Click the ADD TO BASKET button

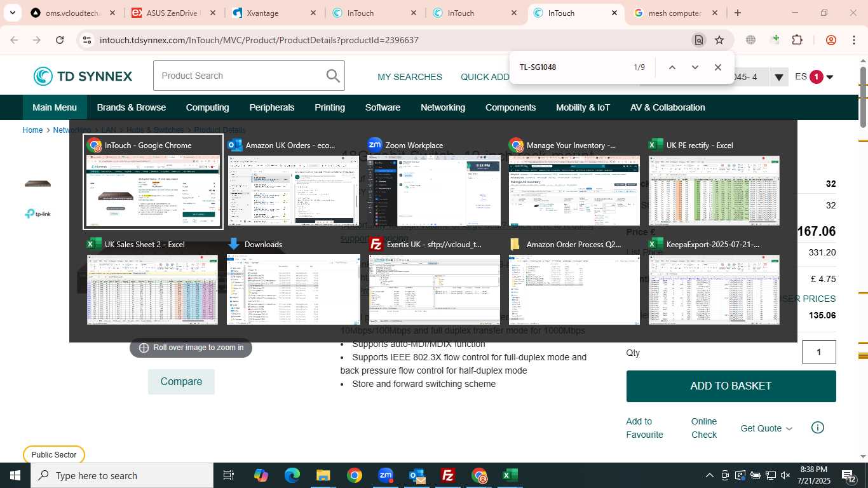coord(731,386)
